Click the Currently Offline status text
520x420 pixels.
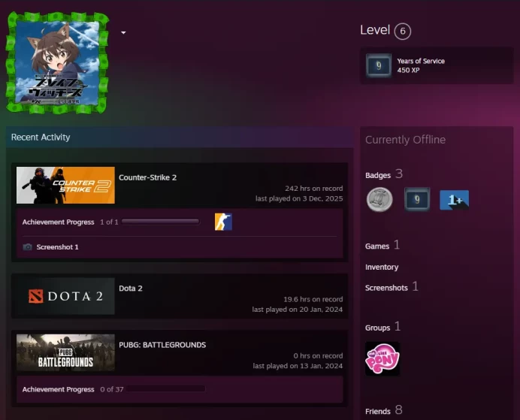click(x=405, y=140)
